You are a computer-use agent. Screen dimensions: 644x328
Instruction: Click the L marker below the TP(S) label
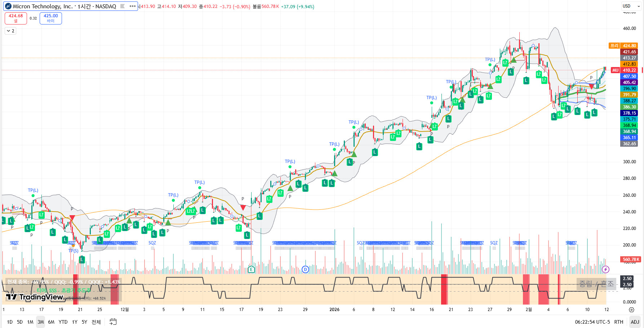[82, 259]
